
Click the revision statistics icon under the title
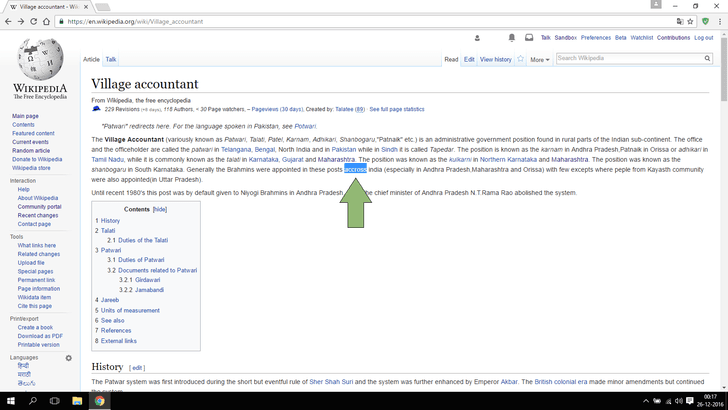97,109
